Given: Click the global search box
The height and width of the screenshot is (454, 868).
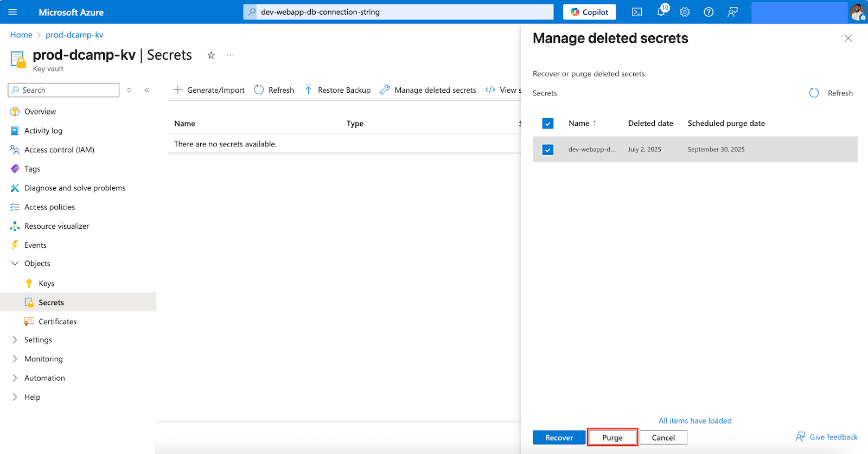Looking at the screenshot, I should click(x=399, y=12).
